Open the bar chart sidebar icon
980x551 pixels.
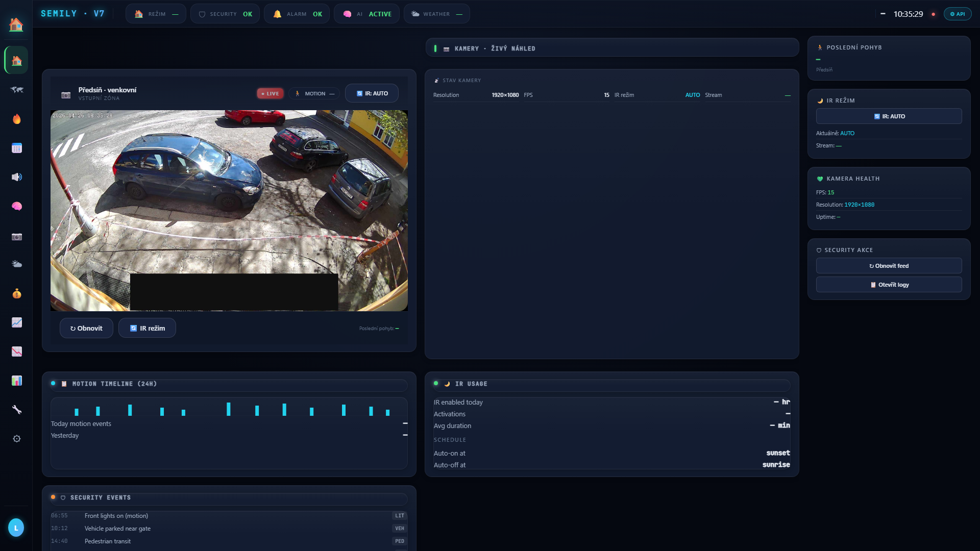pos(16,381)
